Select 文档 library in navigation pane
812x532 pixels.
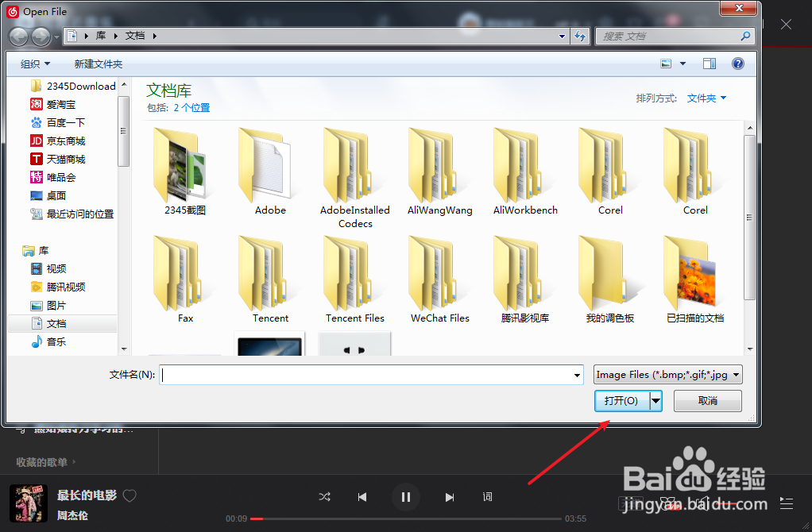(62, 323)
